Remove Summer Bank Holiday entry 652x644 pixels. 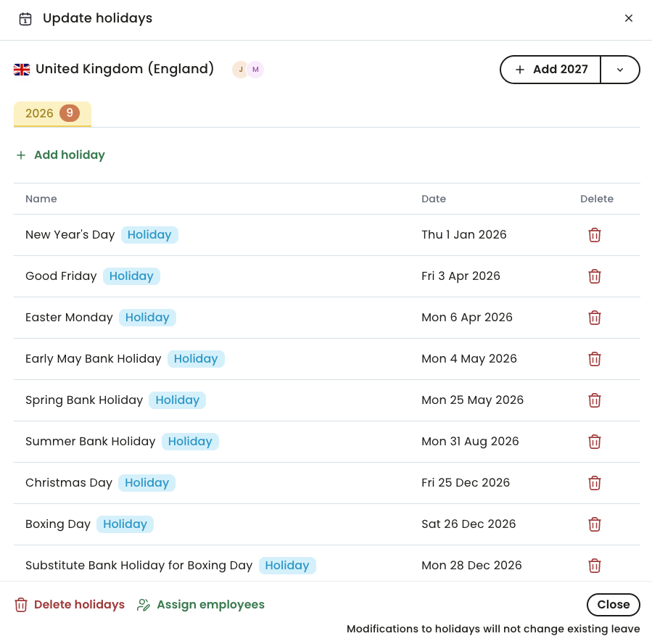point(595,442)
